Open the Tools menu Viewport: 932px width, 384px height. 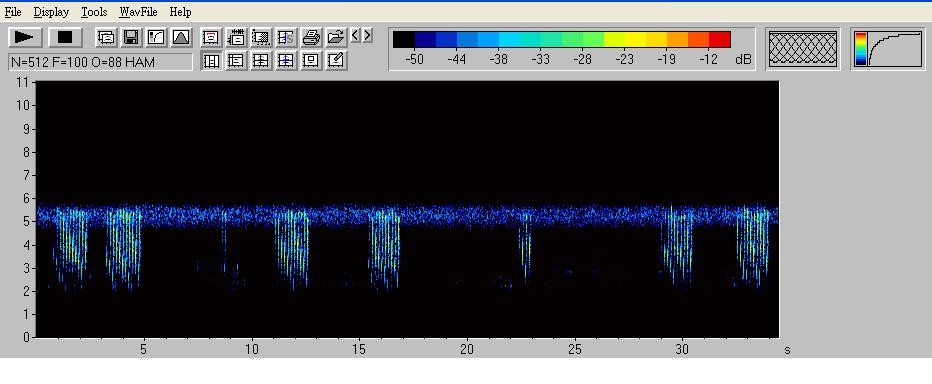[x=94, y=12]
